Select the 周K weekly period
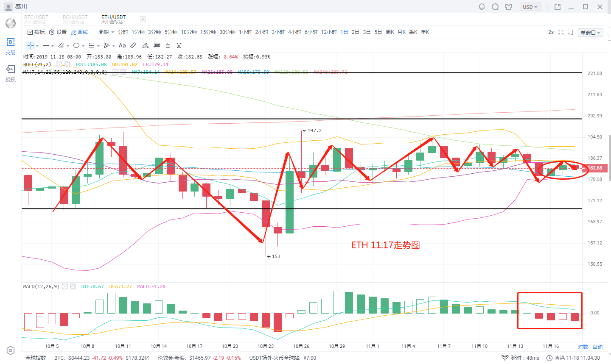Image resolution: width=611 pixels, height=364 pixels. [x=390, y=32]
